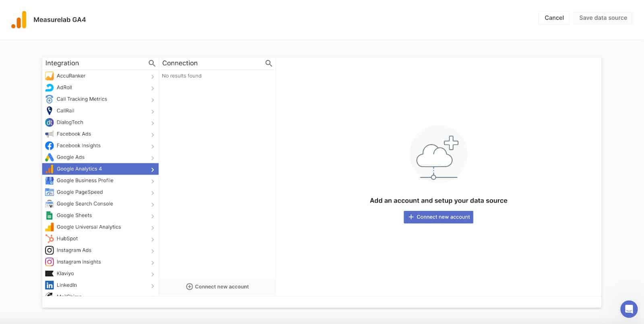Click the AccuRanker integration icon

pyautogui.click(x=50, y=76)
